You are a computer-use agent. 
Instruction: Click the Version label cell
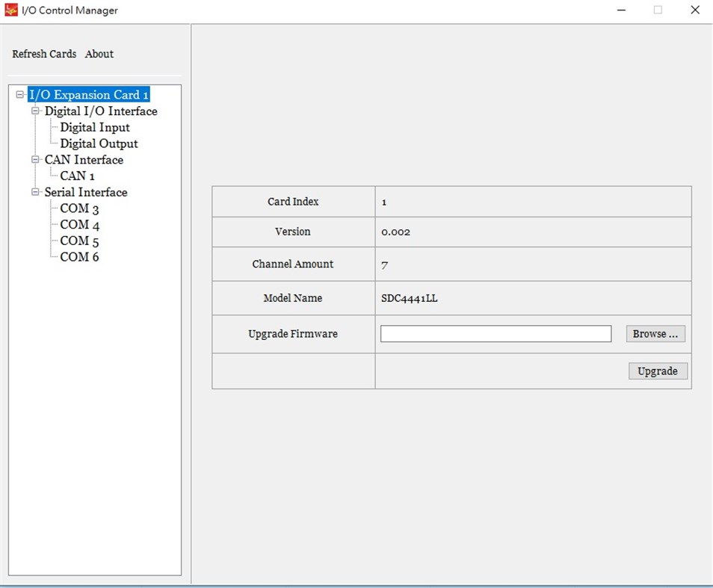[293, 232]
